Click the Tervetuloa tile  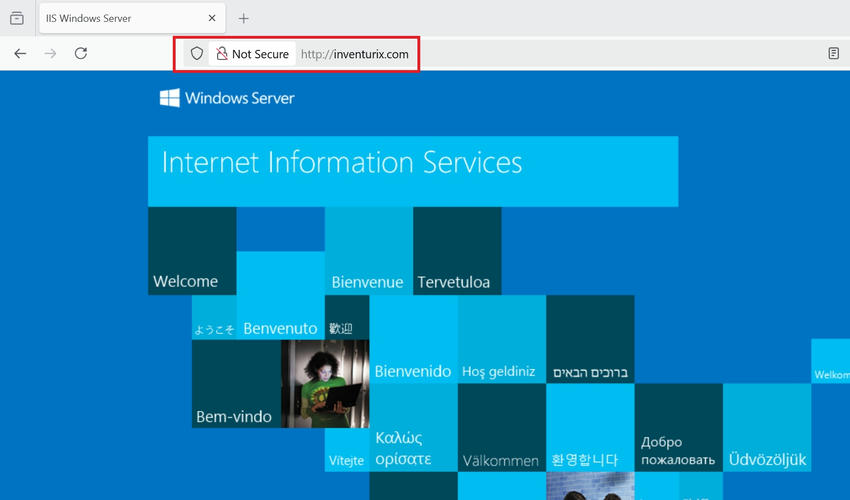pyautogui.click(x=457, y=251)
